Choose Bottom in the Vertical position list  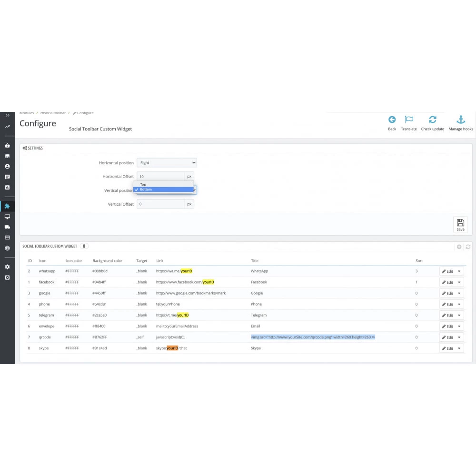pyautogui.click(x=163, y=189)
